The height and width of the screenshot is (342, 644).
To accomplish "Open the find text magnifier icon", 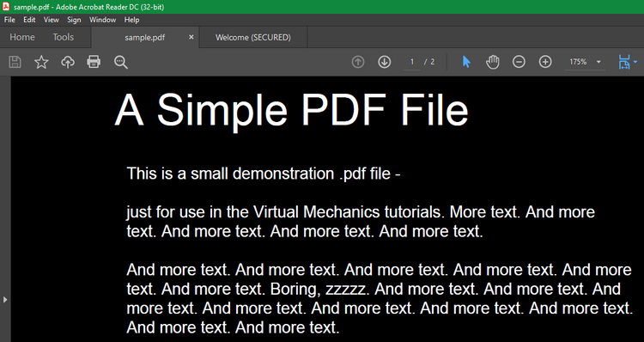I will tap(121, 62).
